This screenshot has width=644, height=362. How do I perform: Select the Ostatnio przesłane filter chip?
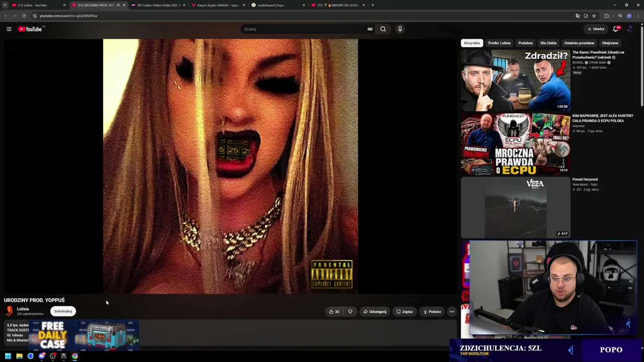click(x=579, y=43)
